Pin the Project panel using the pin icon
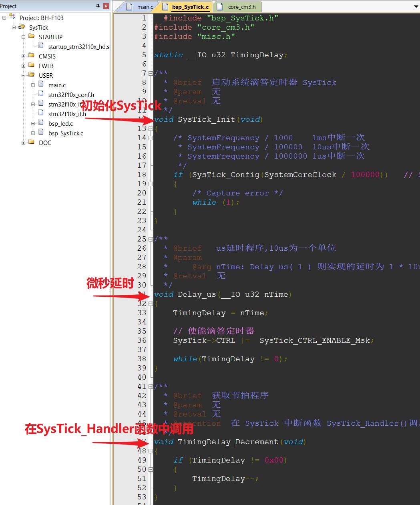The width and height of the screenshot is (420, 505). [x=97, y=6]
